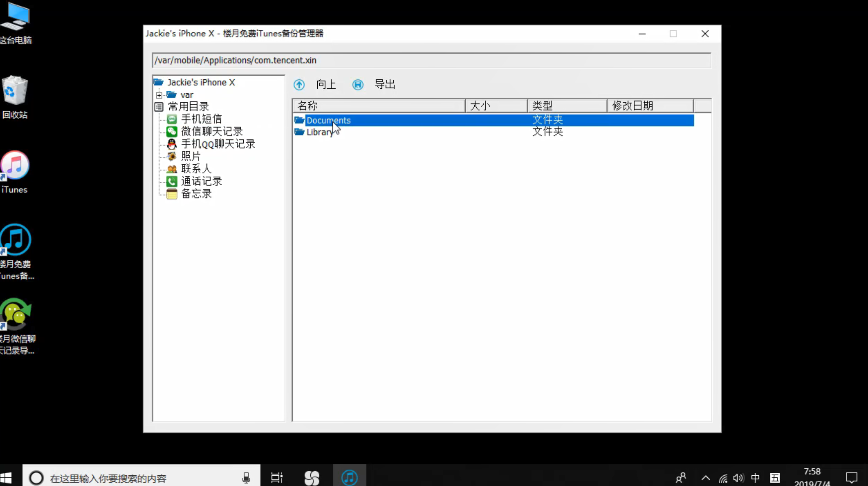
Task: Click the notes icon beside 备忘录
Action: click(172, 193)
